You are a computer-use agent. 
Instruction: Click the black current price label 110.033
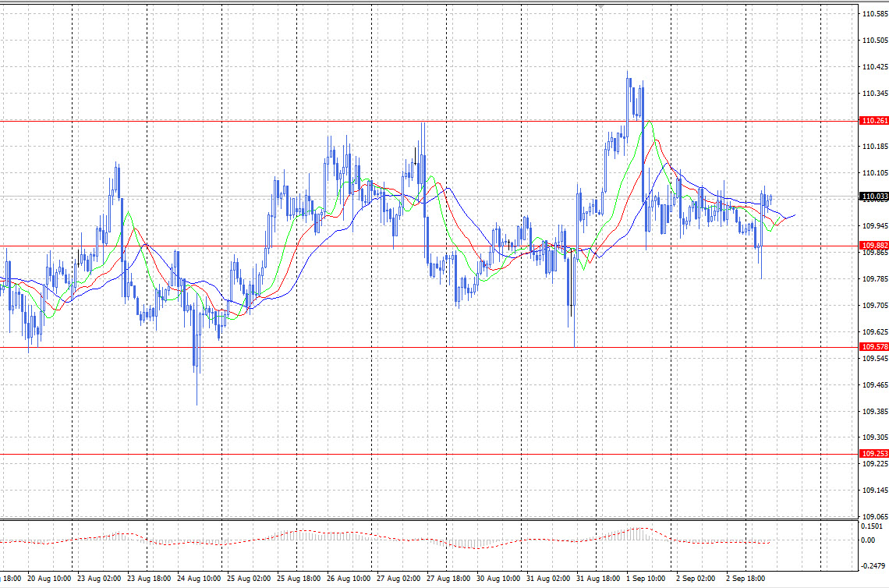click(x=874, y=197)
